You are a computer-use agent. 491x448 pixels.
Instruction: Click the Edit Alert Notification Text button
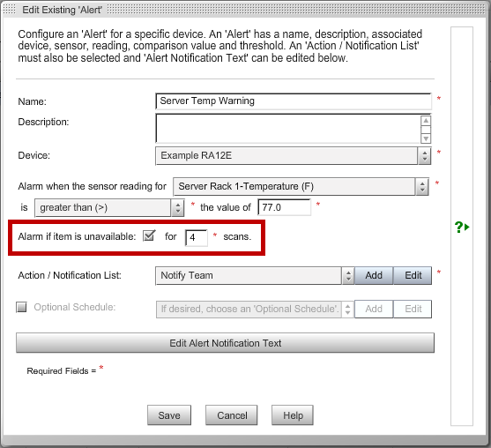click(x=225, y=343)
